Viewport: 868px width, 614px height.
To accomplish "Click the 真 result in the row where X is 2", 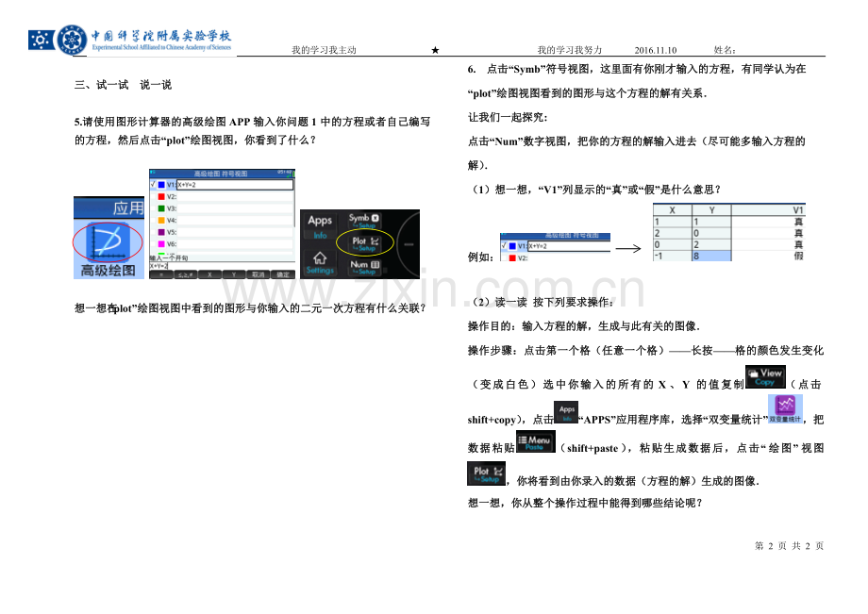I will click(x=798, y=233).
